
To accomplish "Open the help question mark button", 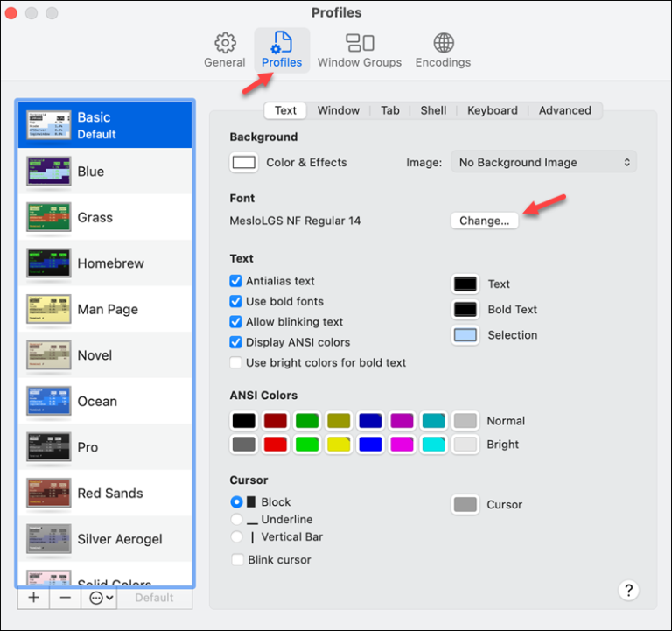I will (x=628, y=590).
